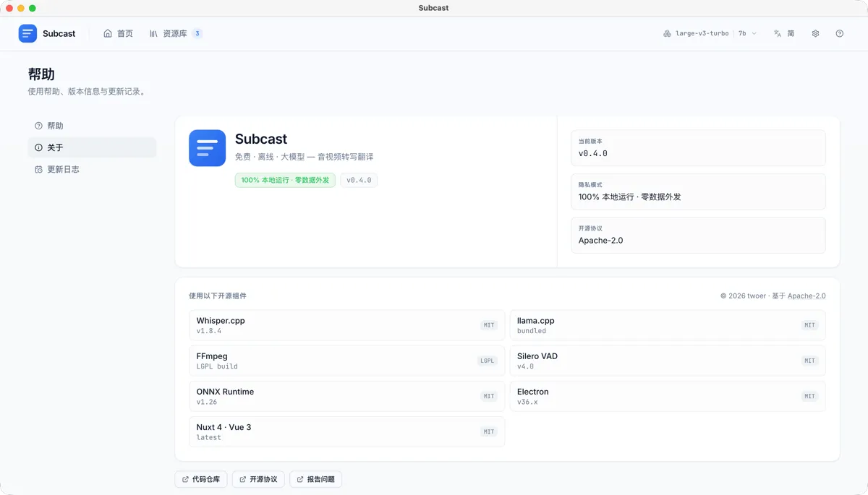This screenshot has width=868, height=495.
Task: Click the help question mark icon top right
Action: [x=839, y=33]
